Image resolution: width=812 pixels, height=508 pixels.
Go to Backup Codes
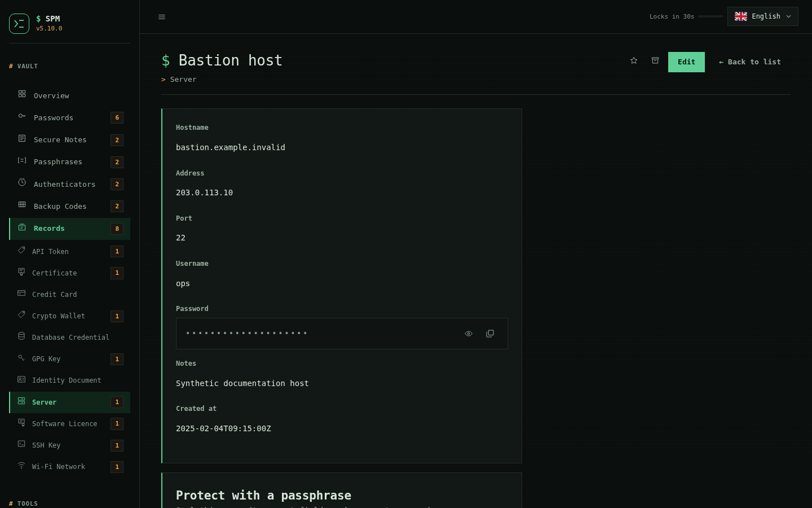(70, 206)
